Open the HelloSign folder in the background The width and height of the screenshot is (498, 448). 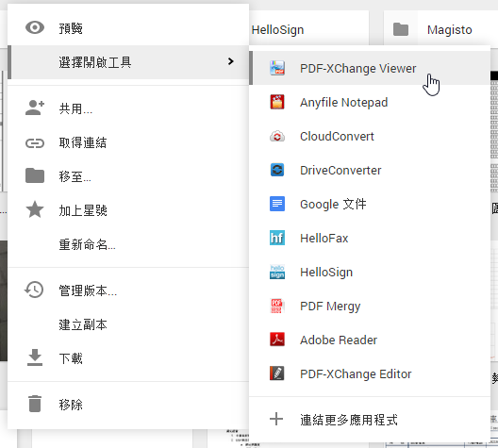pyautogui.click(x=309, y=29)
